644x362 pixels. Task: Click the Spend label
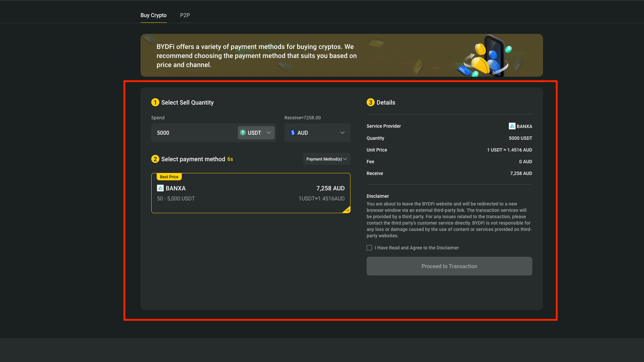[x=158, y=118]
